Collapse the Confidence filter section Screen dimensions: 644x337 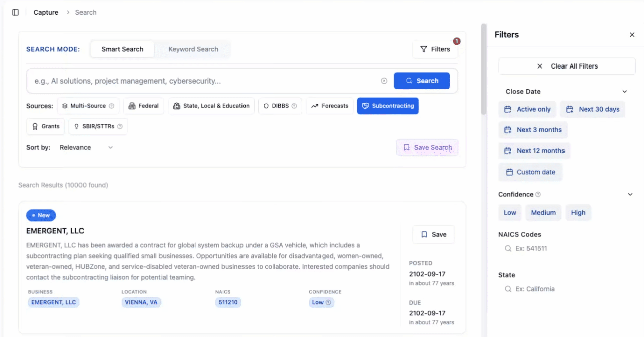pyautogui.click(x=630, y=194)
